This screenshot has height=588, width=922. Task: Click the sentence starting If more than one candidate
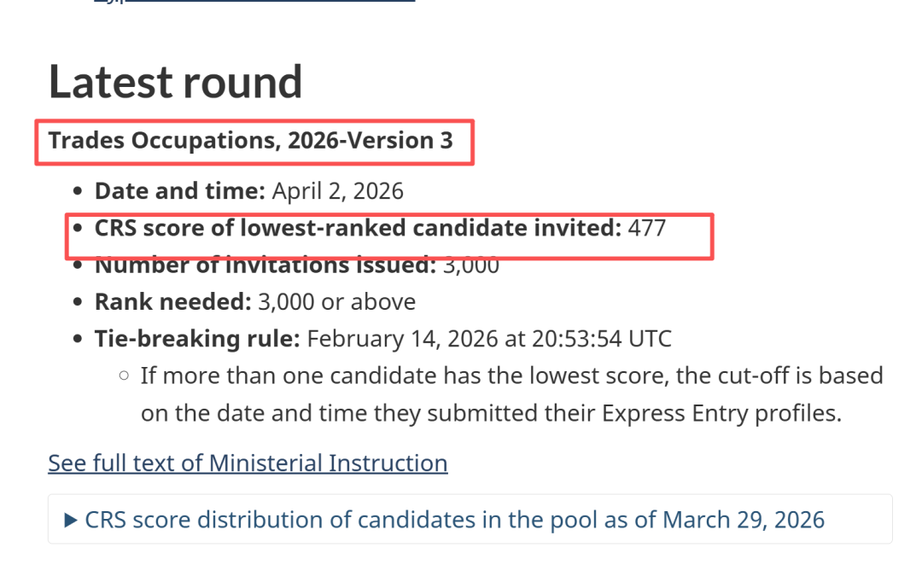coord(511,394)
